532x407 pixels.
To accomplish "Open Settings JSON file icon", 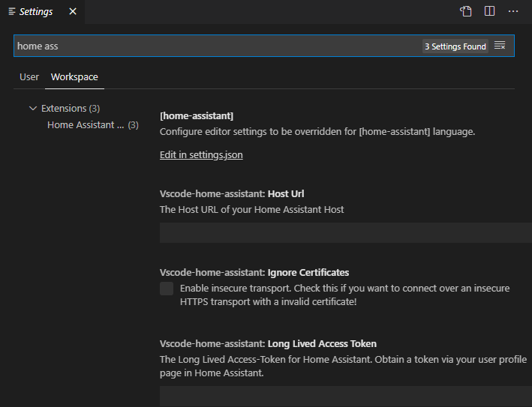I will tap(466, 11).
